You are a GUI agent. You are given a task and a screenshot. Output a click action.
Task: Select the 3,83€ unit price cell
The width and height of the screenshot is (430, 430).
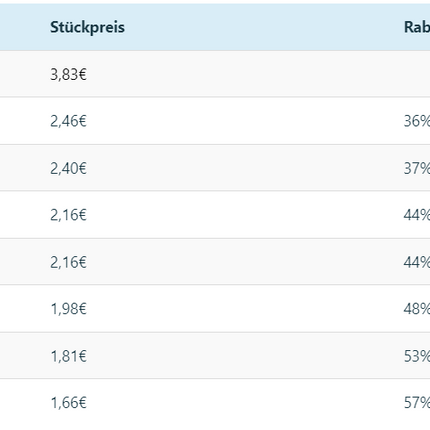(68, 74)
